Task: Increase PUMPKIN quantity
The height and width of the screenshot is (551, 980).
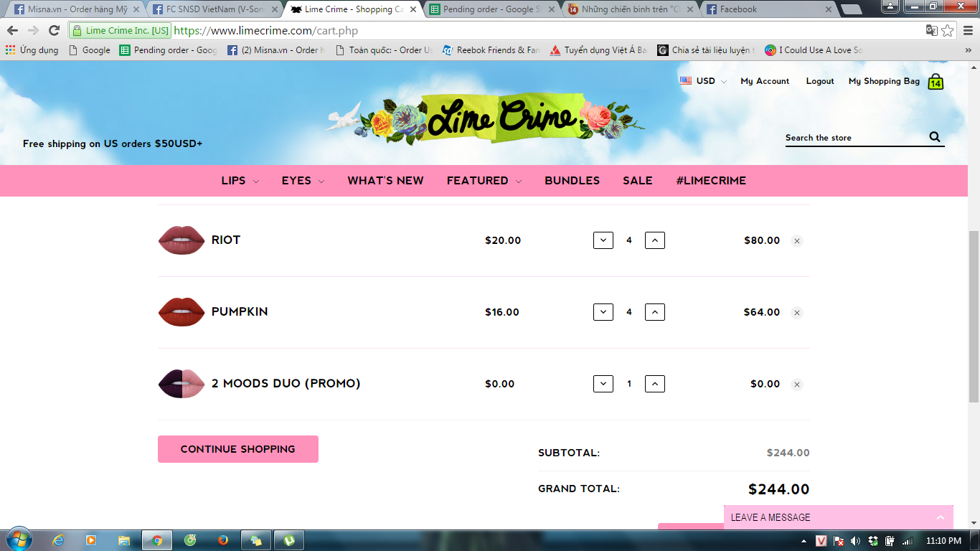Action: 655,312
